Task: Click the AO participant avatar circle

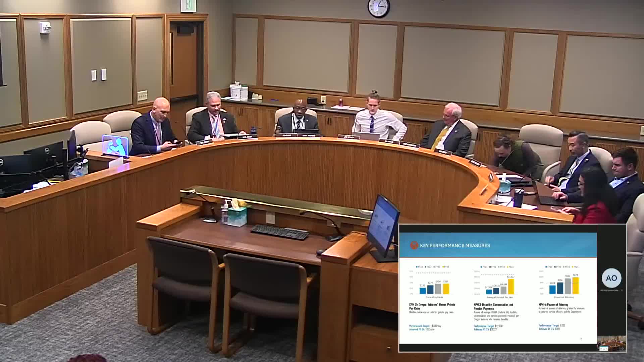Action: [x=611, y=278]
